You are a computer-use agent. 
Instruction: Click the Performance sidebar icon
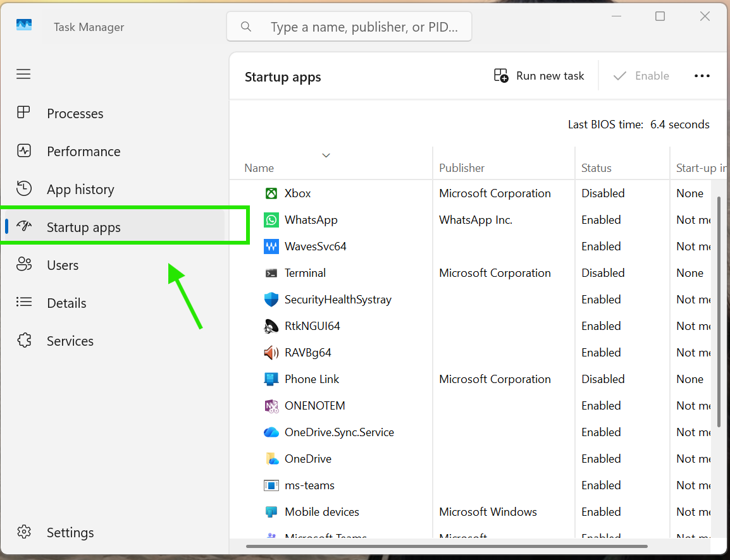tap(24, 150)
